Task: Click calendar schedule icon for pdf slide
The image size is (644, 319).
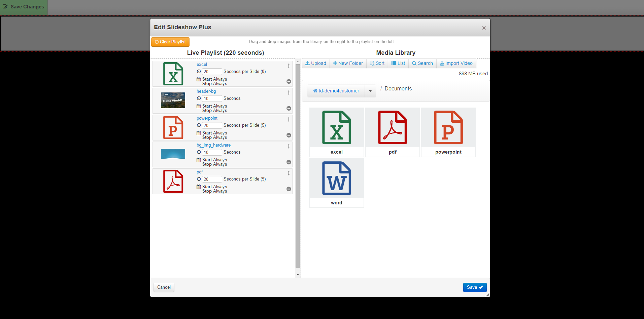Action: tap(199, 187)
